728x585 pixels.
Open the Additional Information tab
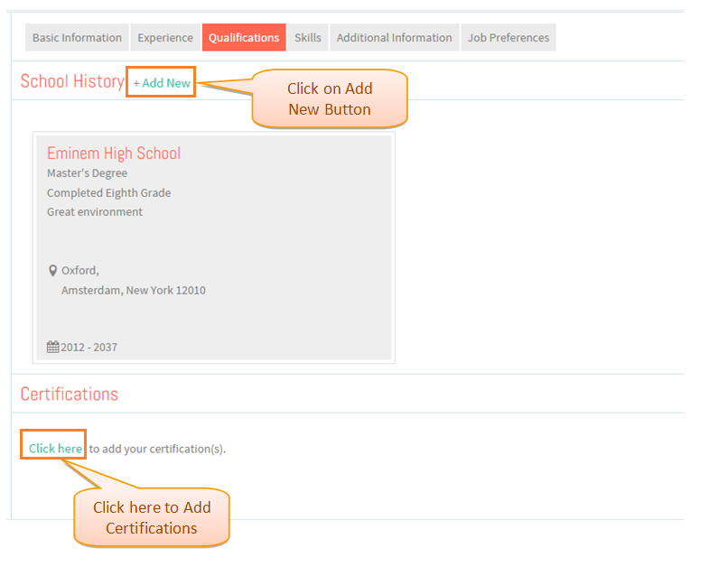pos(394,38)
